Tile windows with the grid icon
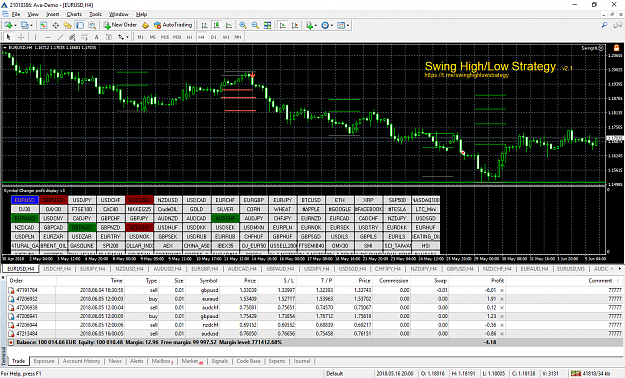The width and height of the screenshot is (625, 378). [x=267, y=25]
